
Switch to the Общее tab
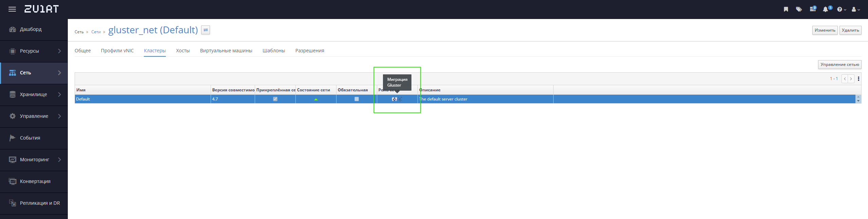point(82,51)
